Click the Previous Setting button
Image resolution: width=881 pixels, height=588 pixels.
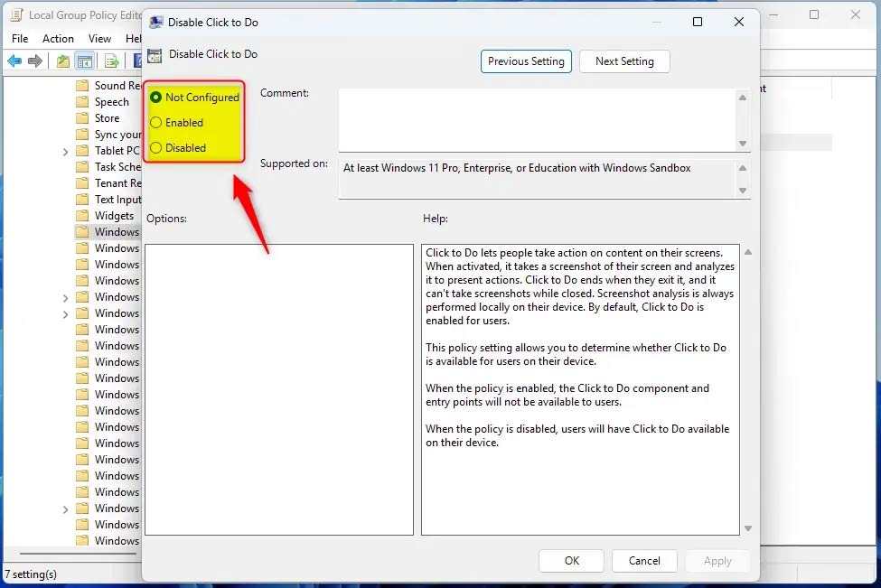click(526, 61)
